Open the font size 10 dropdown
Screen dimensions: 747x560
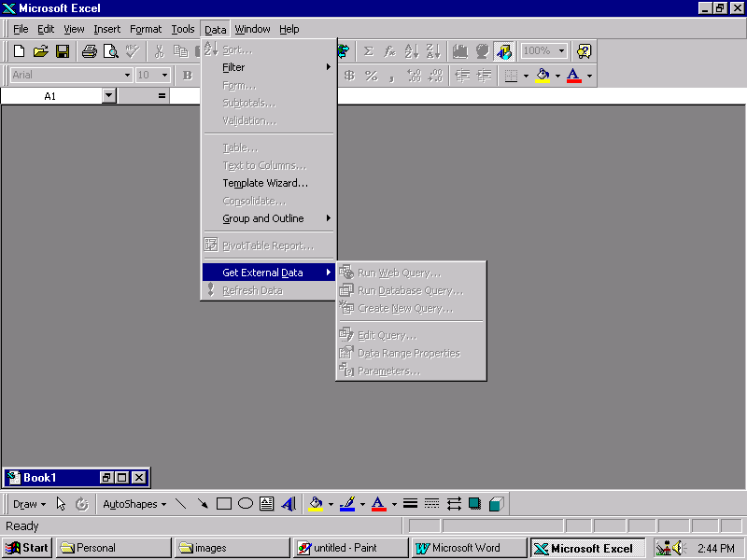[x=164, y=75]
